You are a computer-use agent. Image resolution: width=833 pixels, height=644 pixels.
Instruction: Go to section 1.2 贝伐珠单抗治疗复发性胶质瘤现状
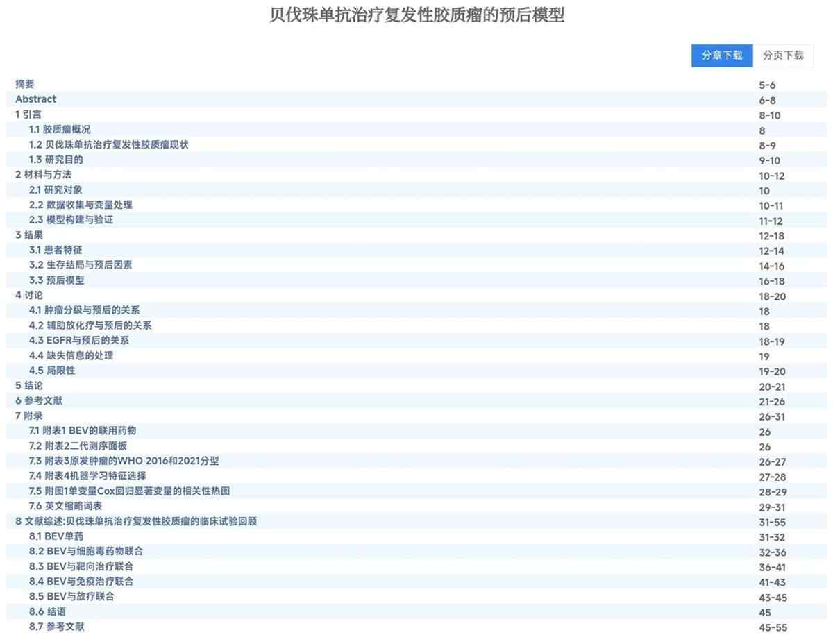pos(109,145)
